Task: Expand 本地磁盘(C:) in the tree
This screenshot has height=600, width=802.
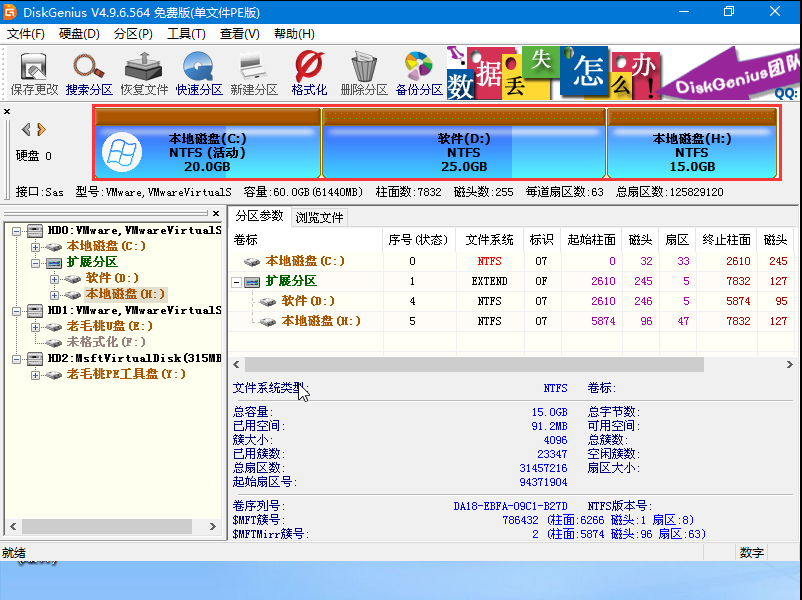Action: click(x=35, y=247)
